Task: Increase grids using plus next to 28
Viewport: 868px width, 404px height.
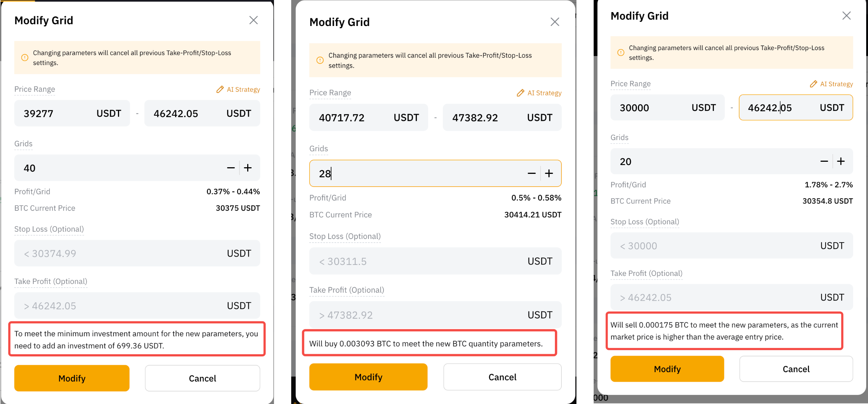Action: [549, 173]
